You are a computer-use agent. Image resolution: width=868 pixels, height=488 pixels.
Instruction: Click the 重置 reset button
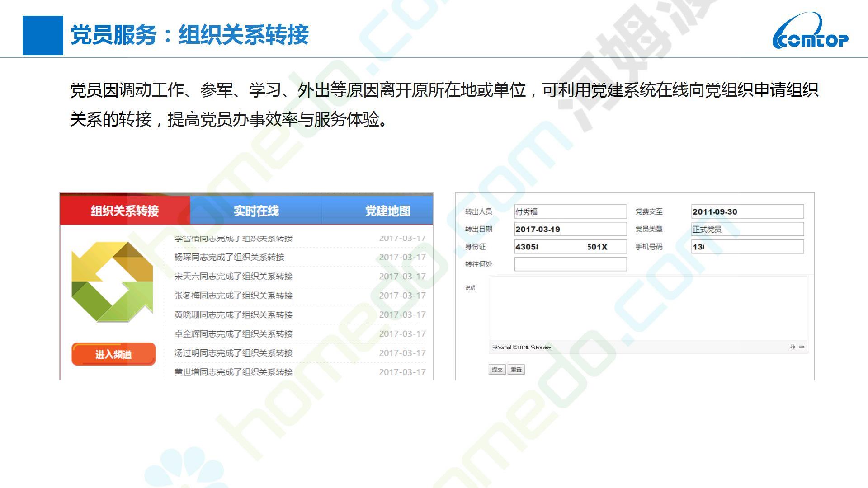coord(516,370)
